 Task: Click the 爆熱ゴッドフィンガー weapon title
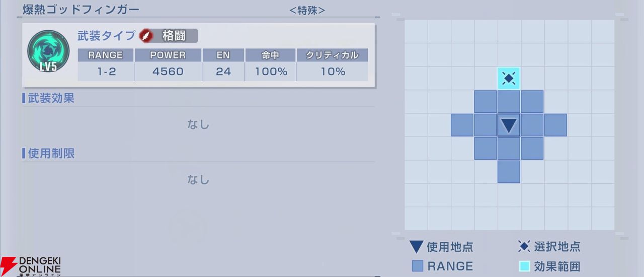coord(81,10)
